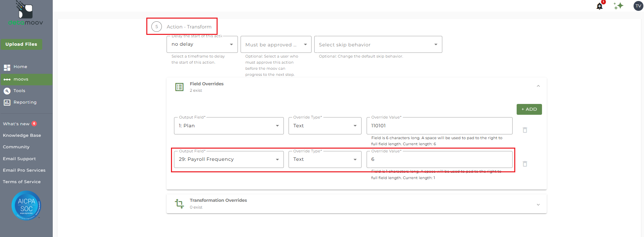Click the sparkle AI assistant icon
This screenshot has width=644, height=237.
point(619,6)
